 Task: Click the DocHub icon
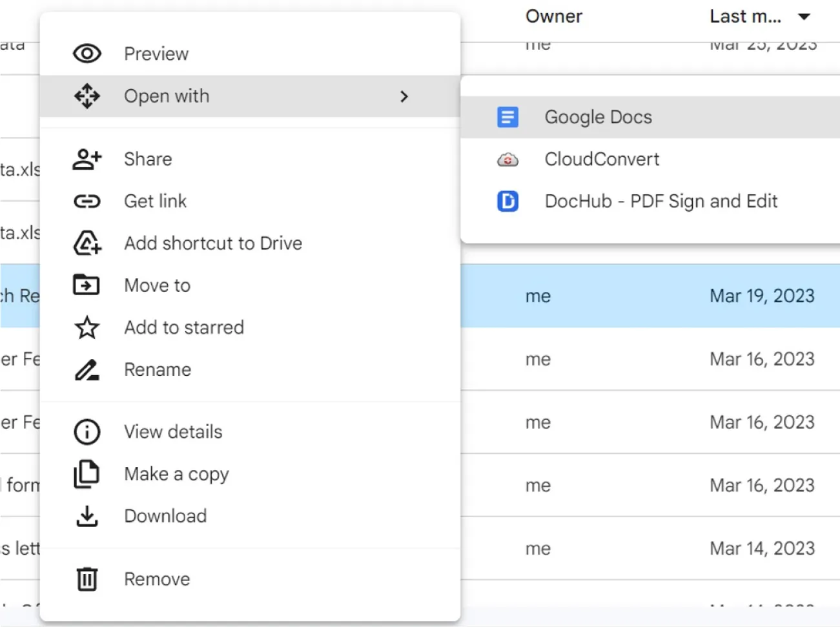[x=508, y=201]
